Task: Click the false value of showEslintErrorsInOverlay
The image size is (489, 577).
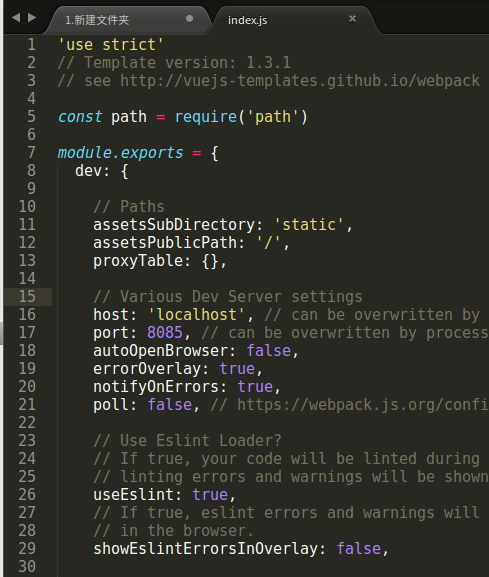Action: click(359, 549)
